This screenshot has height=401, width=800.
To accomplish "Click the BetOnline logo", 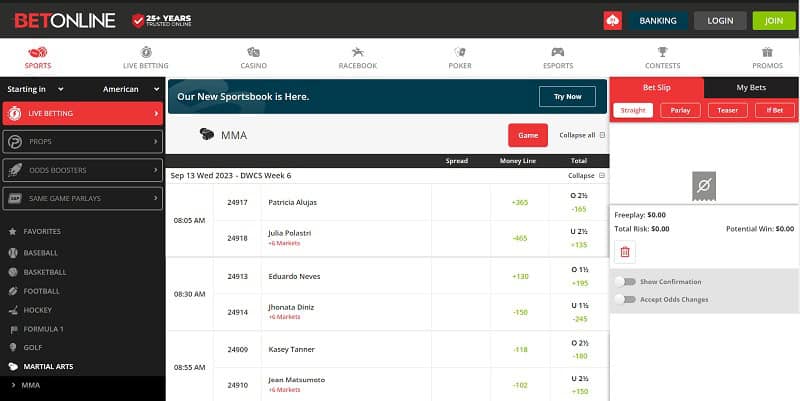I will click(65, 20).
